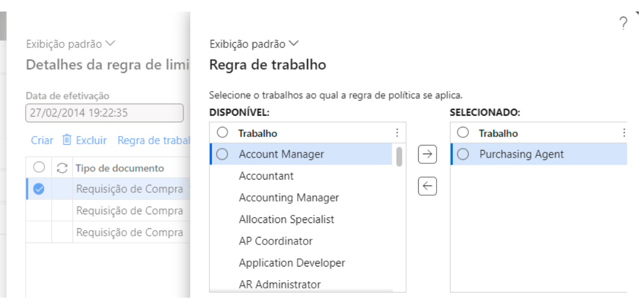Open column options of the Disponível list
The image size is (644, 307).
tap(397, 133)
